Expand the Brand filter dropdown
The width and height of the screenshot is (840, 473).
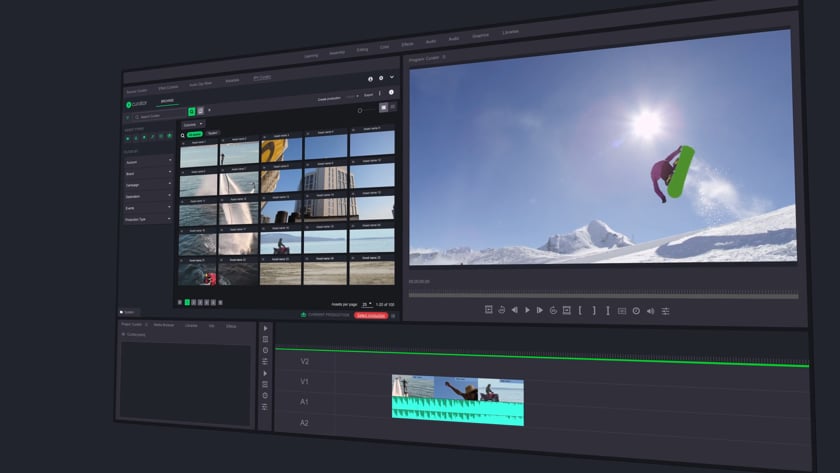pyautogui.click(x=148, y=174)
